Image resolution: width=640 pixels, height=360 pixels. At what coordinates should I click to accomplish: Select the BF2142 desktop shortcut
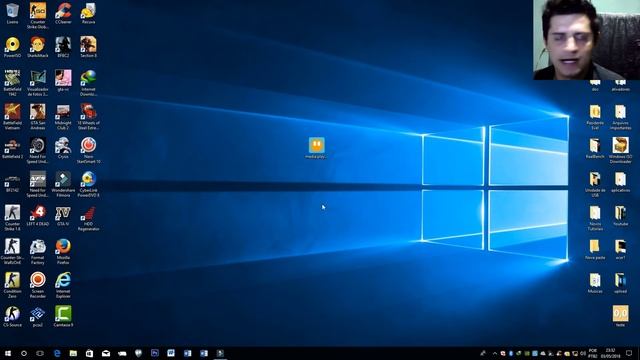point(12,182)
